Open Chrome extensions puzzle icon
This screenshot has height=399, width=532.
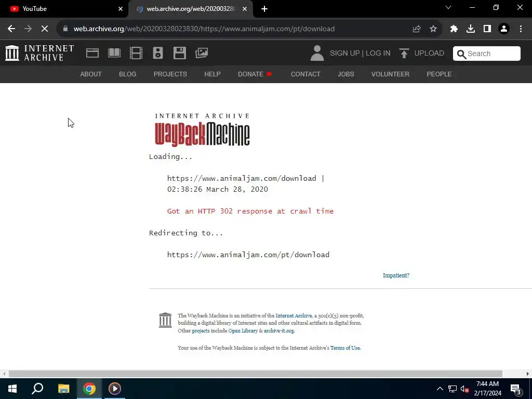454,29
